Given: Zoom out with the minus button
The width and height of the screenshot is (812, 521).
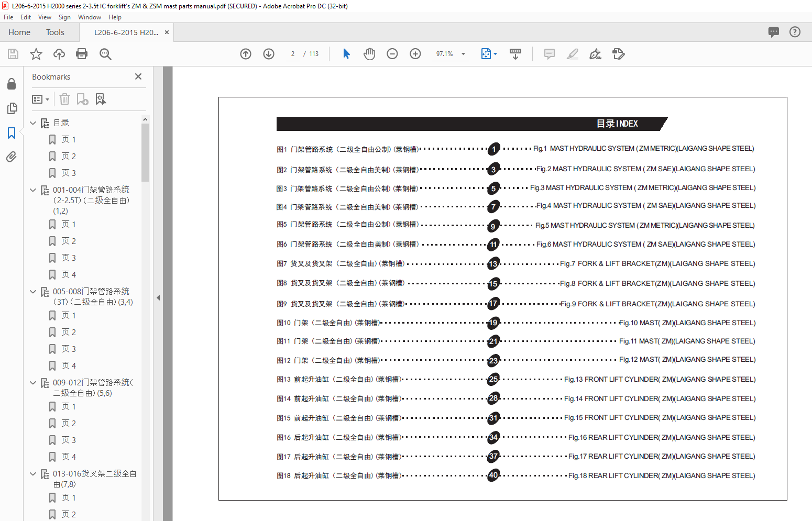Looking at the screenshot, I should point(392,54).
